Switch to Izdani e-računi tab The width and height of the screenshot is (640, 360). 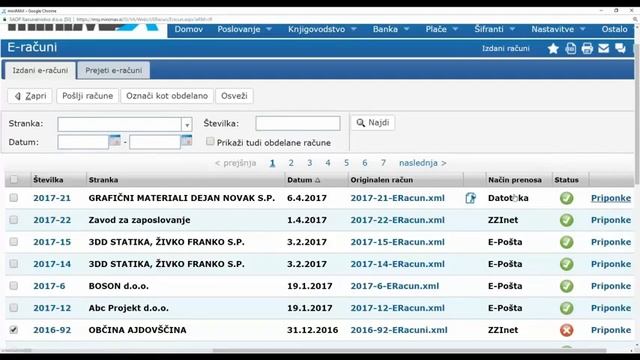tap(40, 71)
